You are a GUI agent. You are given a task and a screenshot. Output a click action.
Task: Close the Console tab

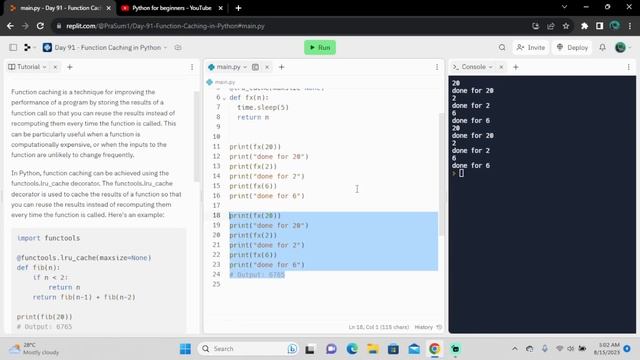501,67
